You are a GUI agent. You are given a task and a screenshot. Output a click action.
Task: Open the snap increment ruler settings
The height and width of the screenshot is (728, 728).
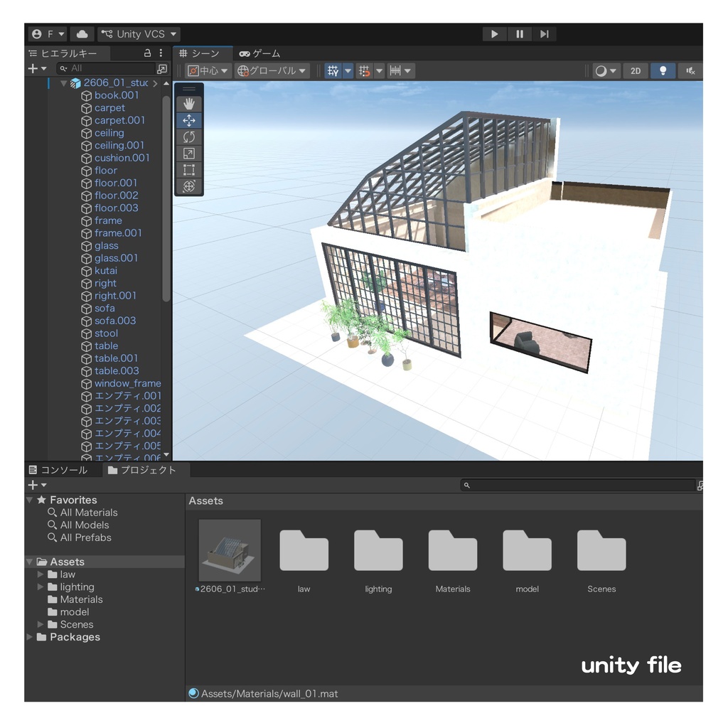coord(401,70)
